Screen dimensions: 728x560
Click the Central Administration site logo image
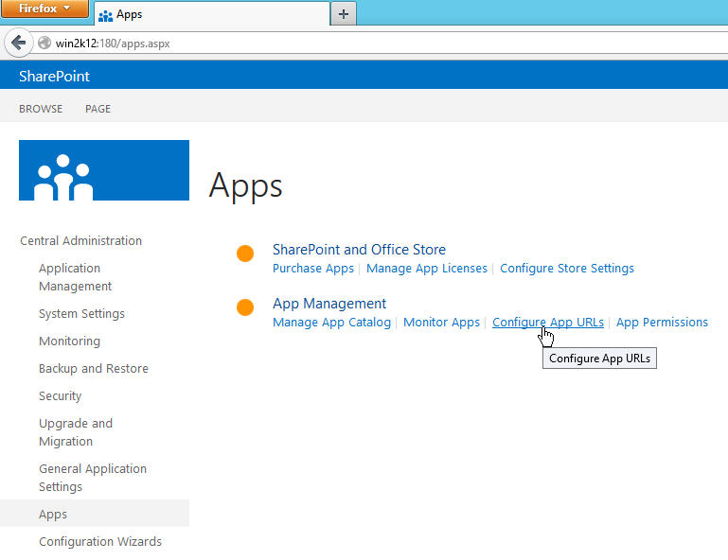pyautogui.click(x=104, y=170)
